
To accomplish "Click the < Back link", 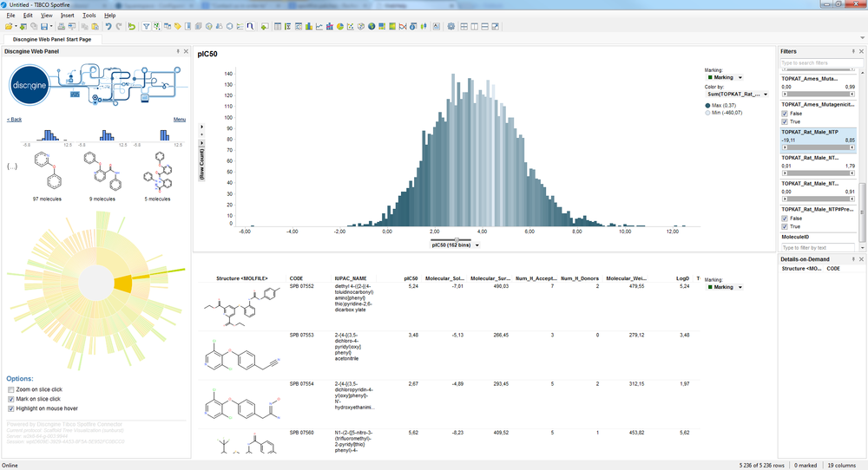I will click(x=15, y=120).
